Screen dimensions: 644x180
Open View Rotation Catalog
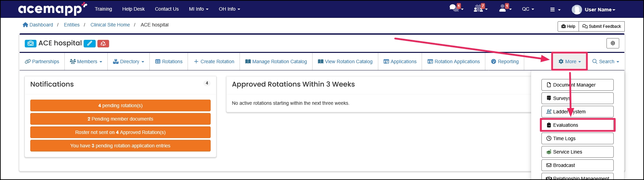[x=345, y=61]
